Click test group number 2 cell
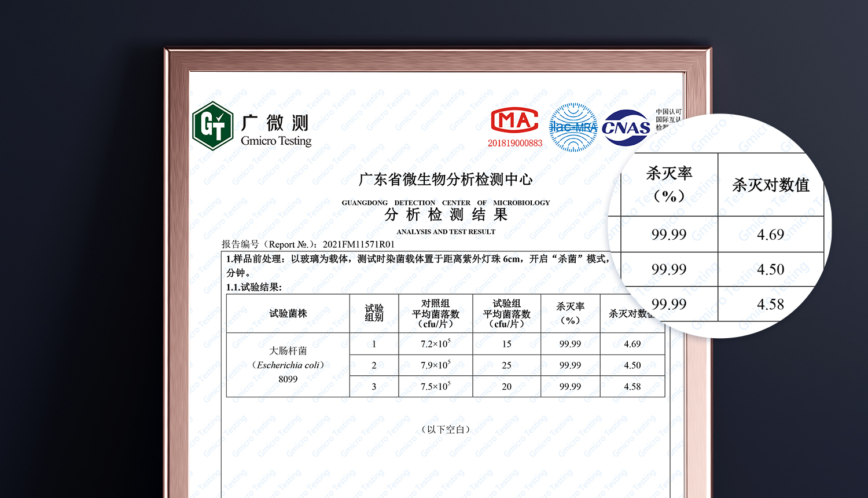Viewport: 868px width, 498px height. point(374,365)
